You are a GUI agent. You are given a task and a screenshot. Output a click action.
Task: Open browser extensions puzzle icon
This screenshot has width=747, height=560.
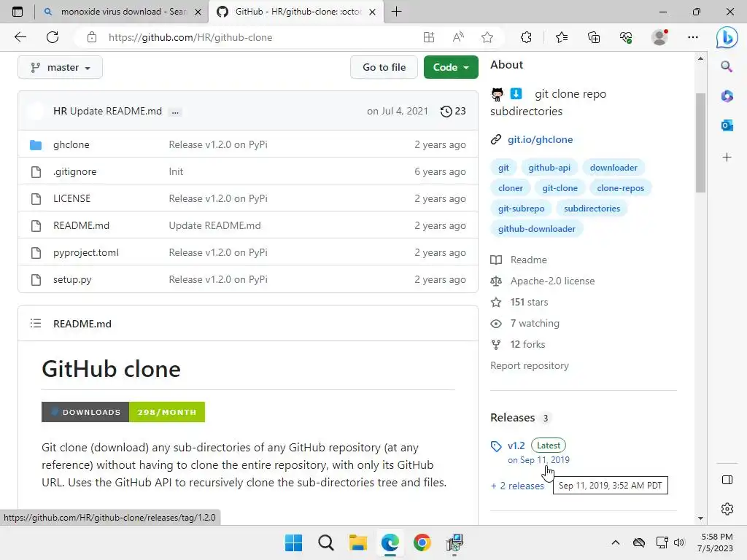pos(526,37)
